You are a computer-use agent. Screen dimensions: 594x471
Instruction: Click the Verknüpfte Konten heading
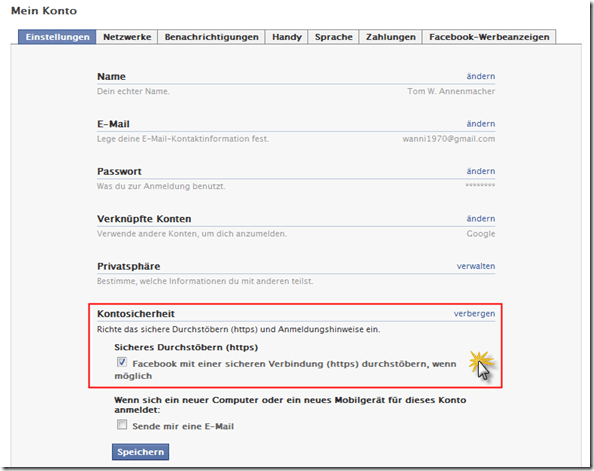[x=144, y=219]
